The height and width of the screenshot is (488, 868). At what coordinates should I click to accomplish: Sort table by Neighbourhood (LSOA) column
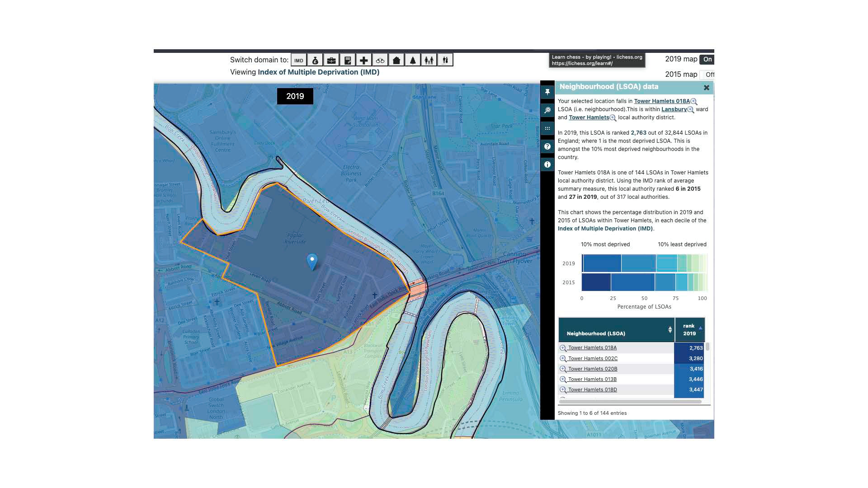click(617, 330)
